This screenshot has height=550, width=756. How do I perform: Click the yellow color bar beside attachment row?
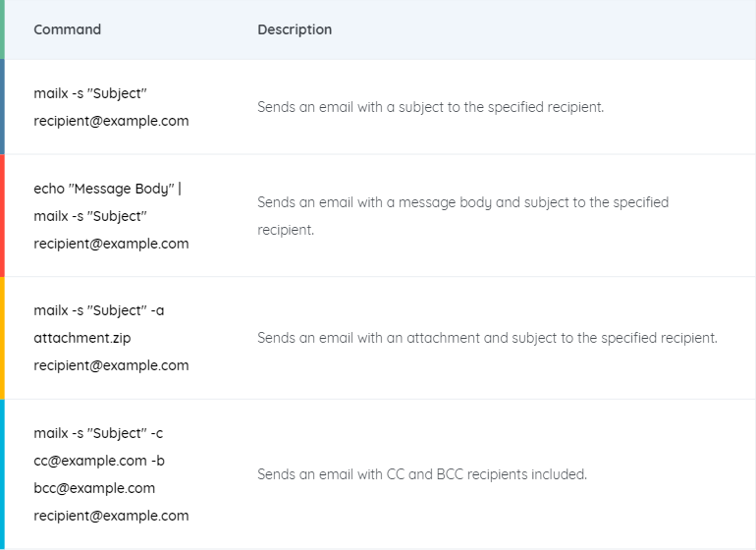[2, 338]
